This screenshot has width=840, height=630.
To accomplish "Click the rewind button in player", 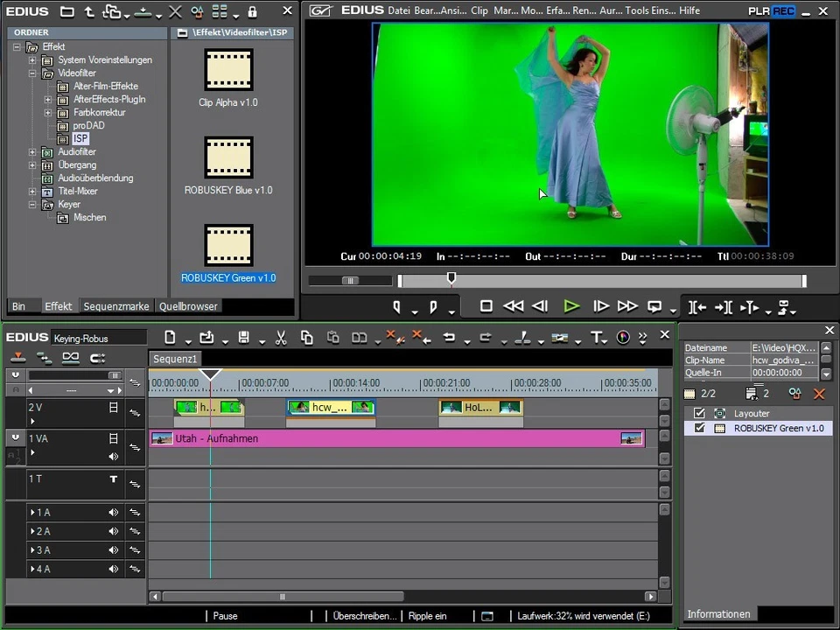I will (513, 306).
